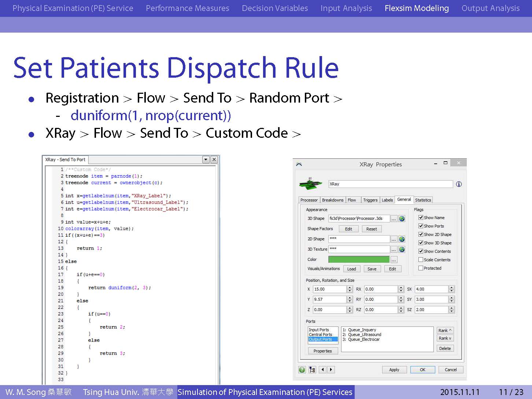
Task: Open the Triggers tab
Action: click(x=370, y=200)
